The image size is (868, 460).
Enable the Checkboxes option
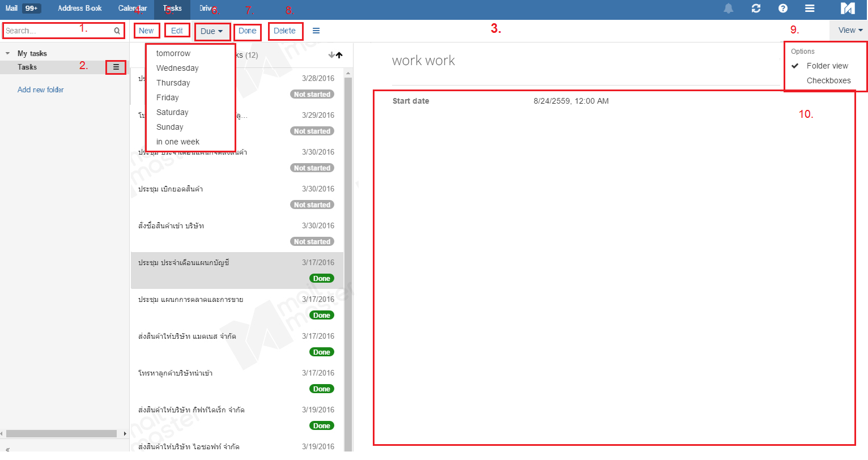coord(828,80)
